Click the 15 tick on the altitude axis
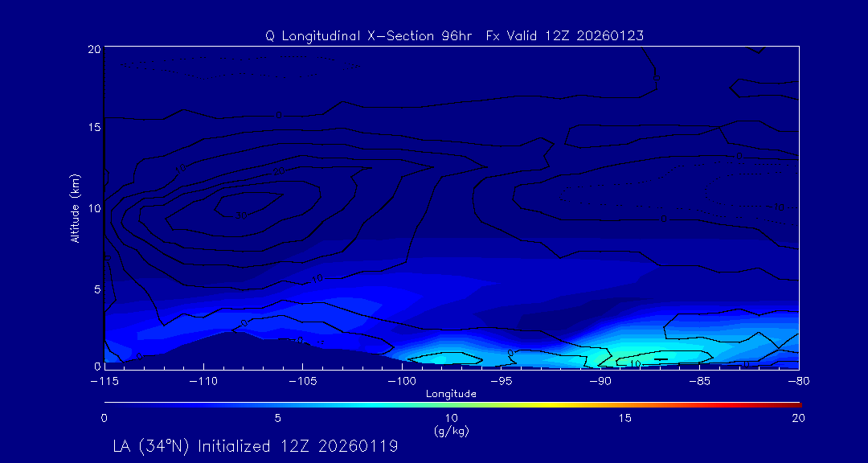The height and width of the screenshot is (463, 868). coord(93,127)
